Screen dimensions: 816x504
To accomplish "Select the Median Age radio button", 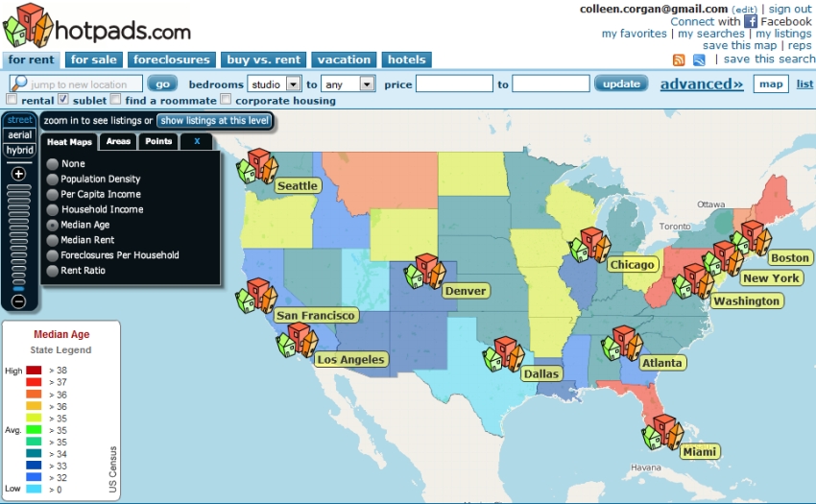I will coord(52,225).
